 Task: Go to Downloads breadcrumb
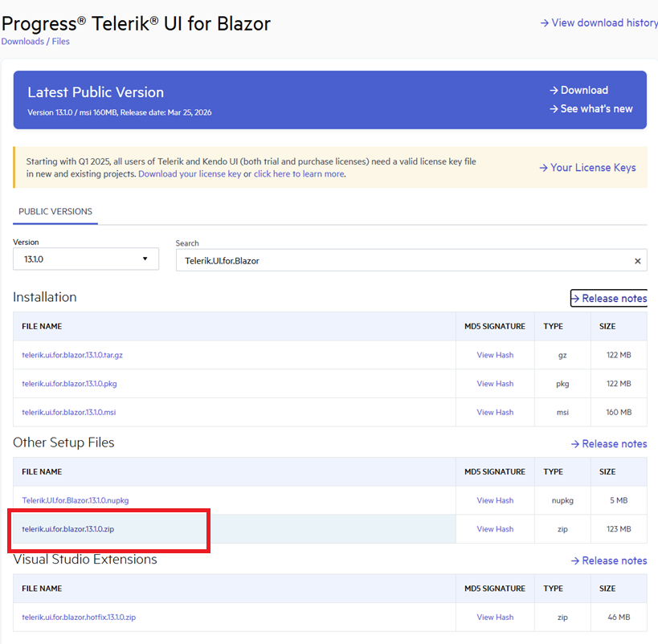pos(22,42)
